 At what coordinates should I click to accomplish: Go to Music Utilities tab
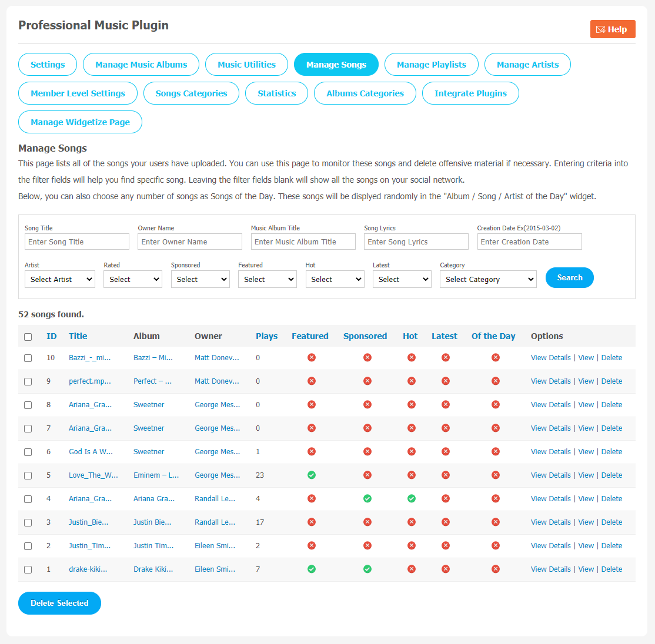click(x=246, y=64)
